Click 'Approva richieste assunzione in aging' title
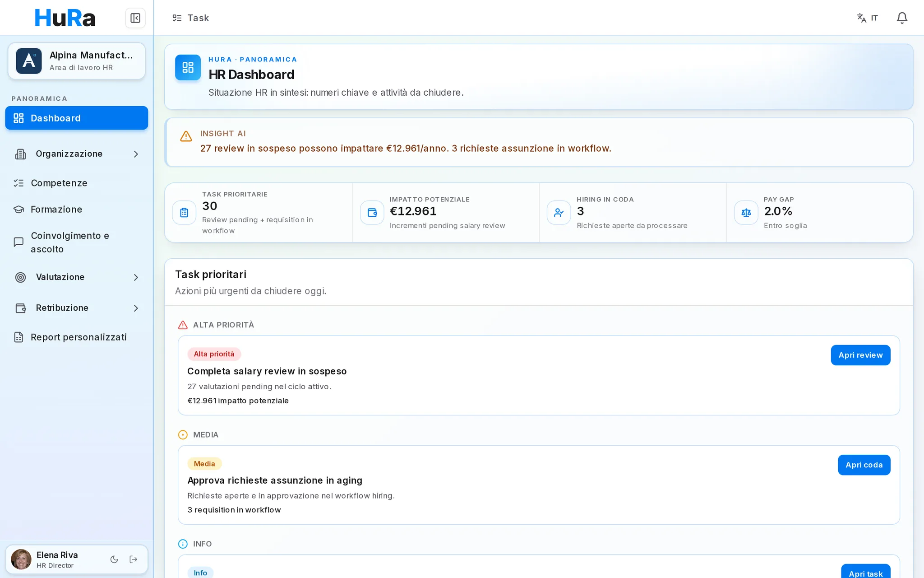Screen dimensions: 924x578 (x=275, y=480)
